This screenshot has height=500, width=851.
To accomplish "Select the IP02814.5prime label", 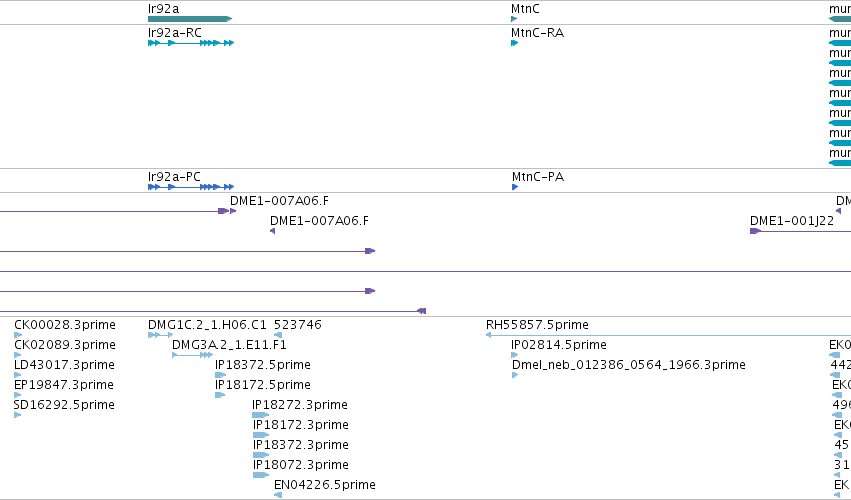I will pyautogui.click(x=558, y=345).
